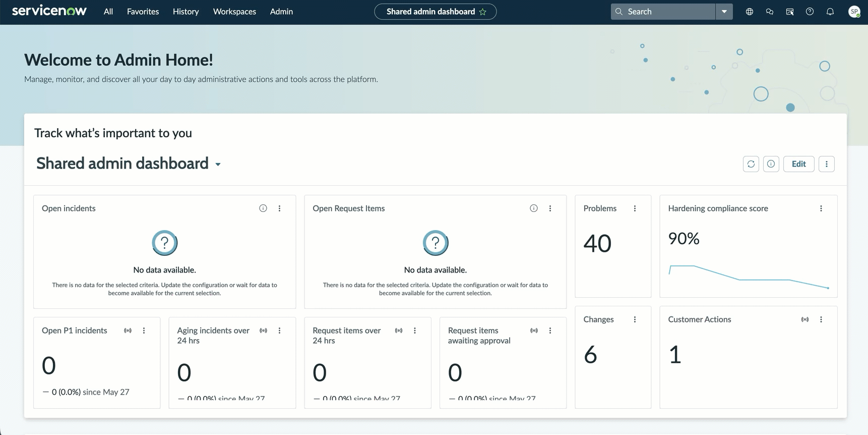Open the Admin menu
The image size is (868, 435).
point(281,12)
